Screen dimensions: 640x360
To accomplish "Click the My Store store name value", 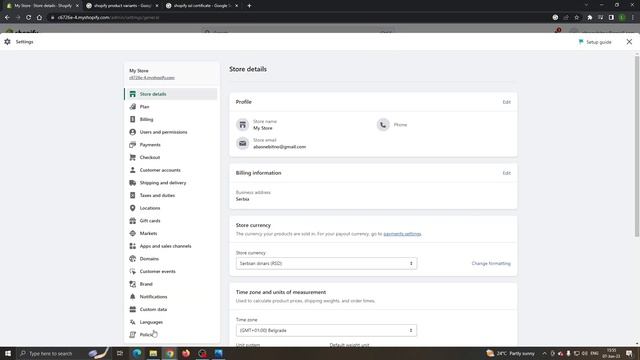I will (262, 128).
